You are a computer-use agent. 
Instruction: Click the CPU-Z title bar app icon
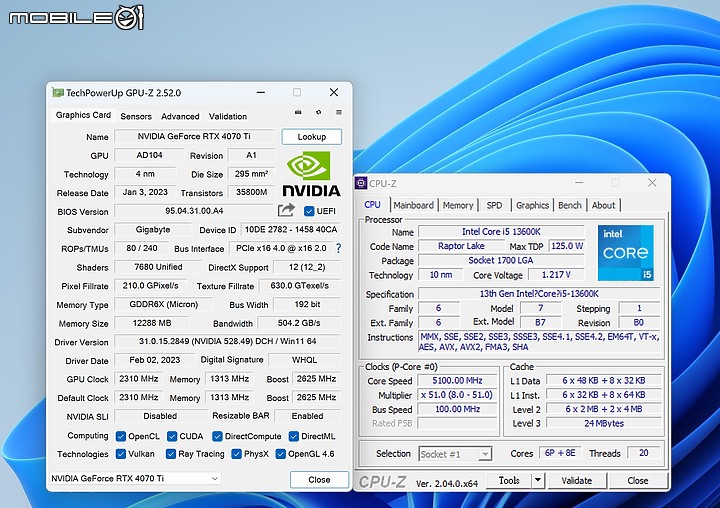(x=361, y=183)
